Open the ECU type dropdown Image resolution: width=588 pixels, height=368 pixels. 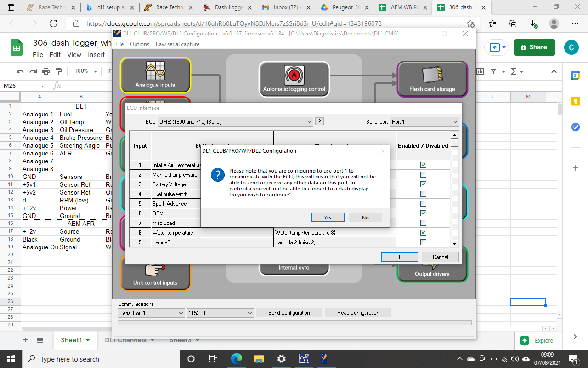235,122
